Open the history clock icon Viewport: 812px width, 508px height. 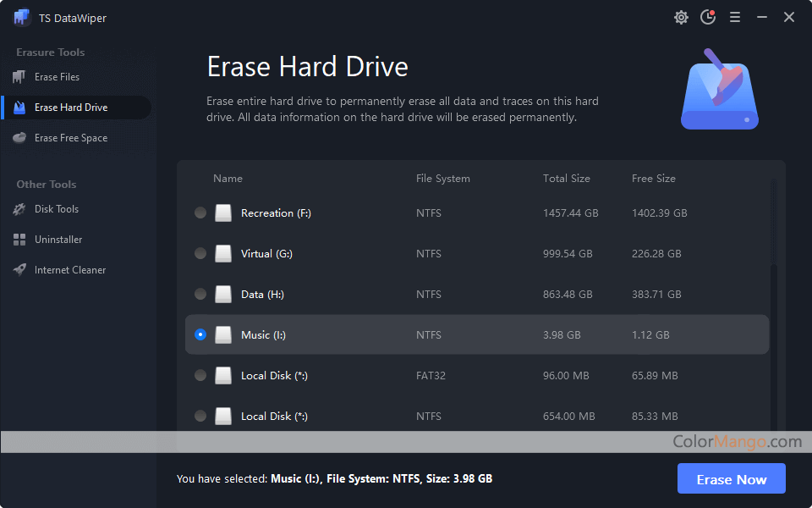[708, 18]
